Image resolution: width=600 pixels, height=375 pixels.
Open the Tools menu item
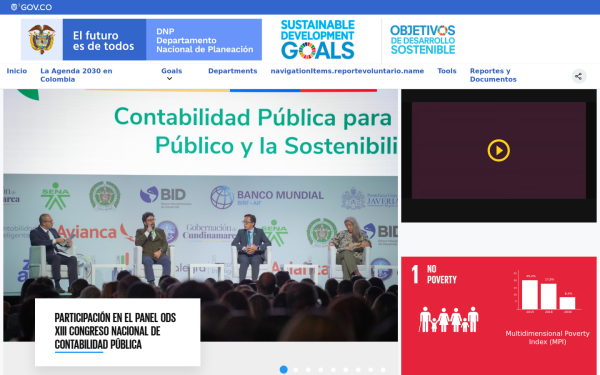click(447, 71)
